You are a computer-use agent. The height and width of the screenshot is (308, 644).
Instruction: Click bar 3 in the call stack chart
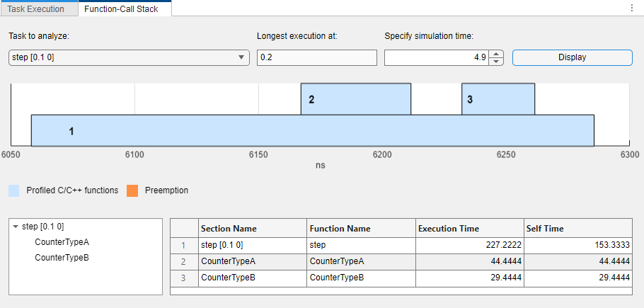click(x=498, y=99)
